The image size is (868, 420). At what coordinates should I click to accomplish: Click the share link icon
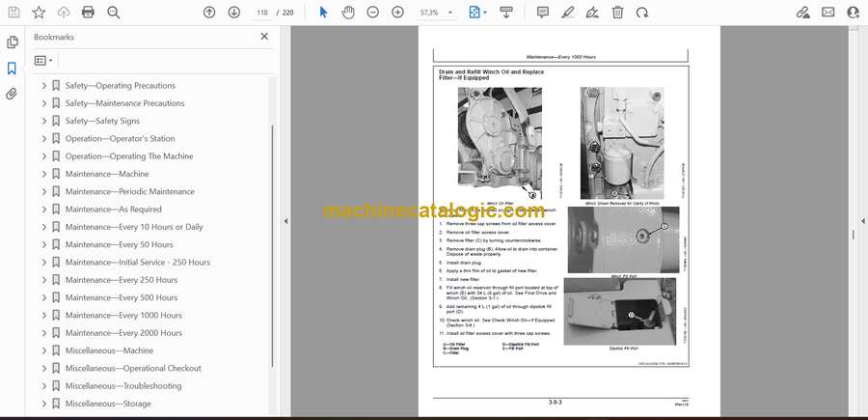803,13
